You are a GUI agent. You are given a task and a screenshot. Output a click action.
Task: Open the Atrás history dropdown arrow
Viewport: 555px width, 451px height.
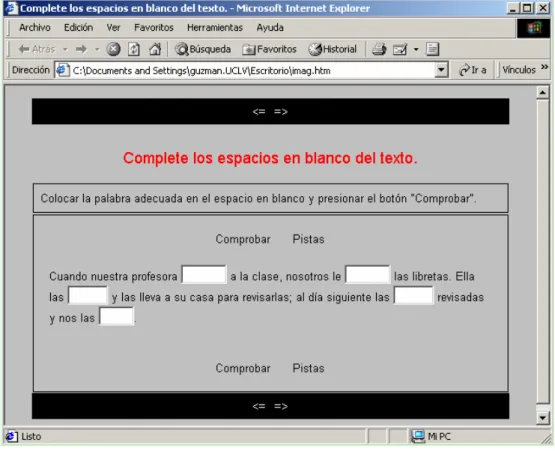(x=65, y=50)
